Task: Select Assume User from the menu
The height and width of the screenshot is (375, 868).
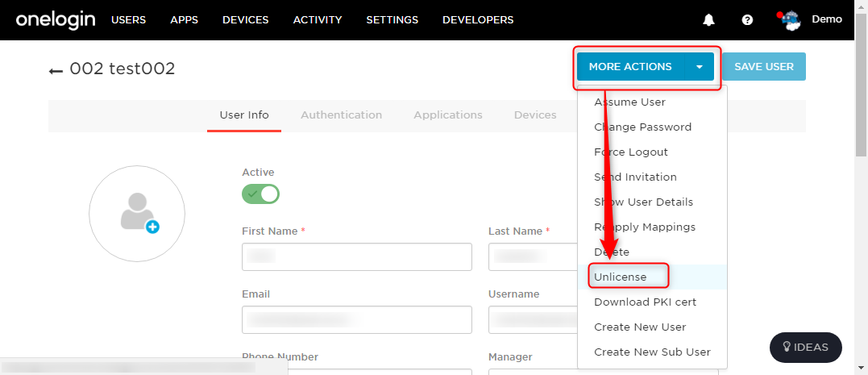Action: [x=652, y=102]
